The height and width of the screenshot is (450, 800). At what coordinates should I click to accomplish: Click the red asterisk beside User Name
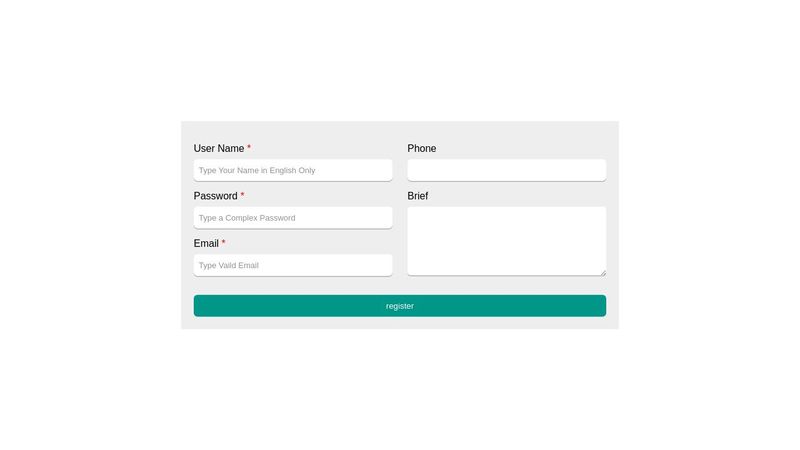249,148
